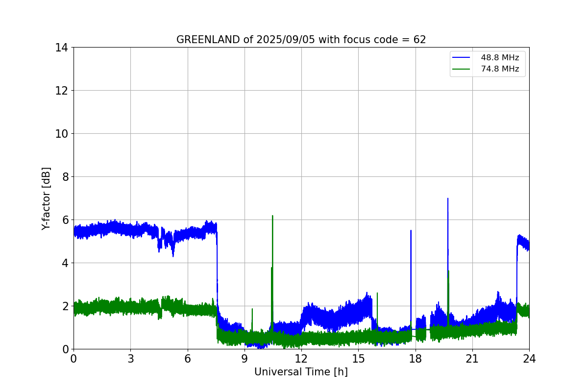Click the y-axis tick label 12
This screenshot has width=588, height=392.
click(x=61, y=91)
